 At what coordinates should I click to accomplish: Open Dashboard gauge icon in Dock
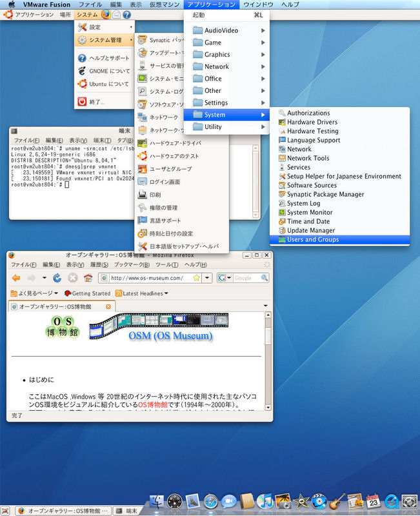tap(174, 502)
